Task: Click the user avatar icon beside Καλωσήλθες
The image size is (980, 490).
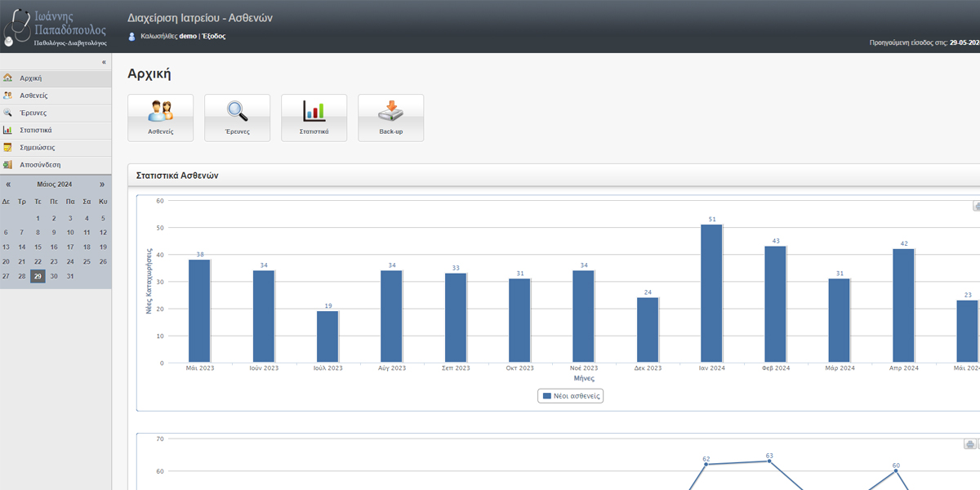Action: (x=132, y=37)
